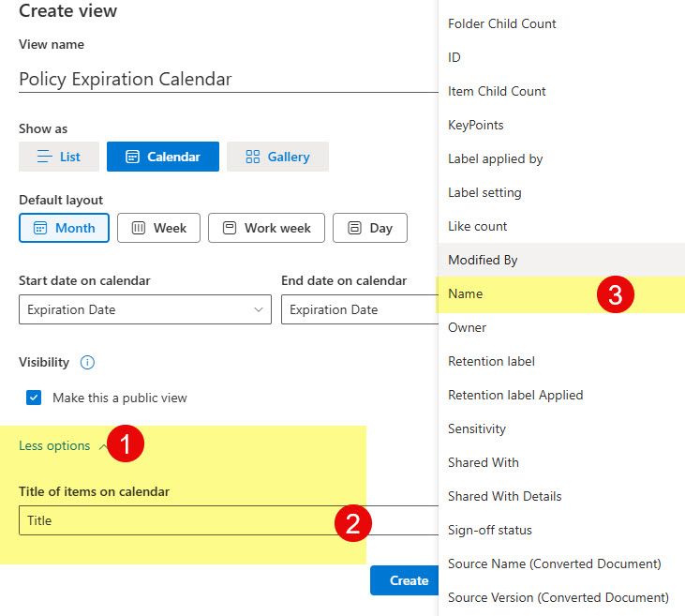Toggle Make this a public view checkbox
Image resolution: width=685 pixels, height=616 pixels.
(x=34, y=398)
